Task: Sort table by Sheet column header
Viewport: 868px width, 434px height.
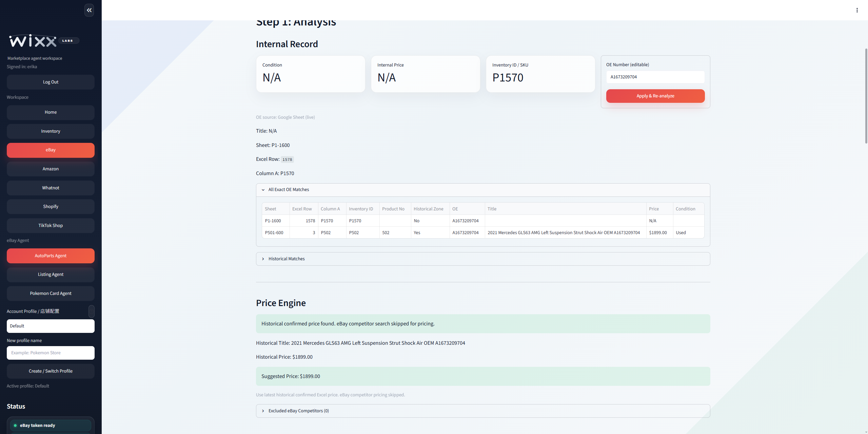Action: 276,209
